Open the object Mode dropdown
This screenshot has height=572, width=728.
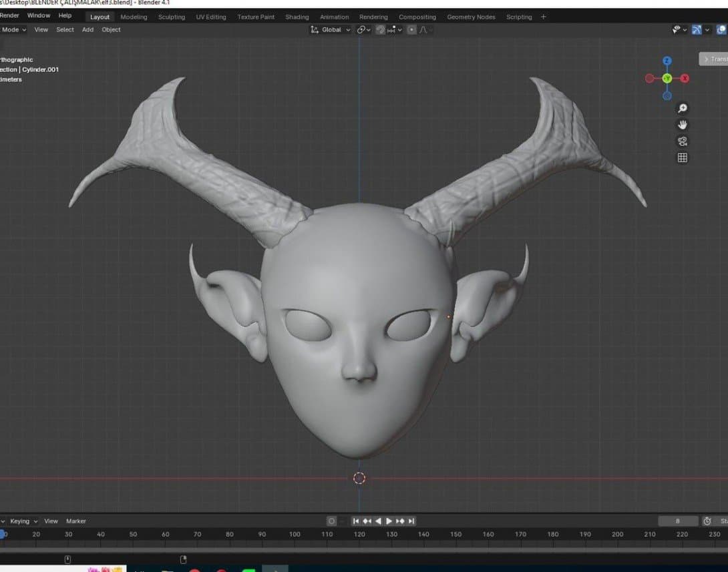pyautogui.click(x=13, y=29)
